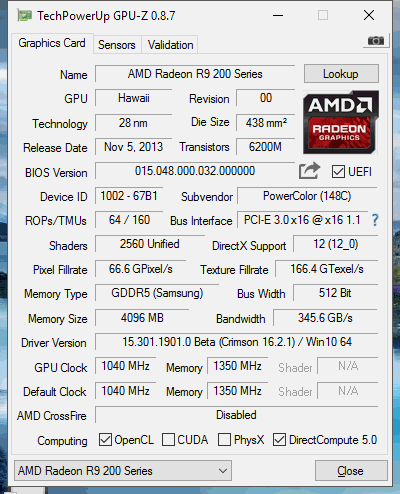Click the GPU-Z app icon in title bar
The height and width of the screenshot is (494, 400).
click(25, 15)
